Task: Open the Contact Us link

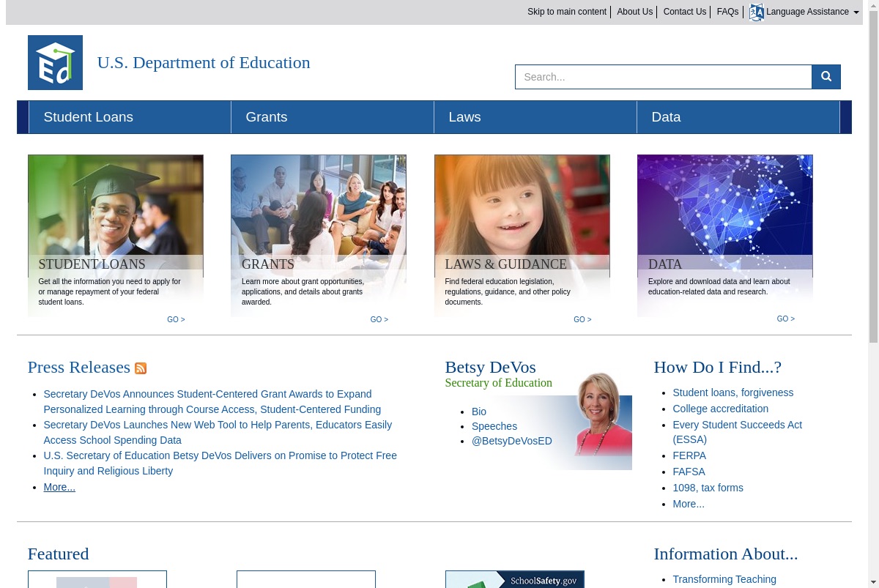Action: pyautogui.click(x=685, y=12)
